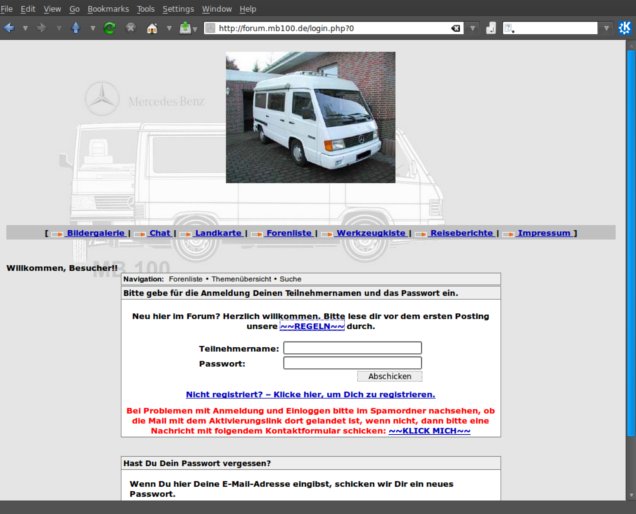Click the greyed forward arrow
This screenshot has height=514, width=636.
(x=41, y=28)
